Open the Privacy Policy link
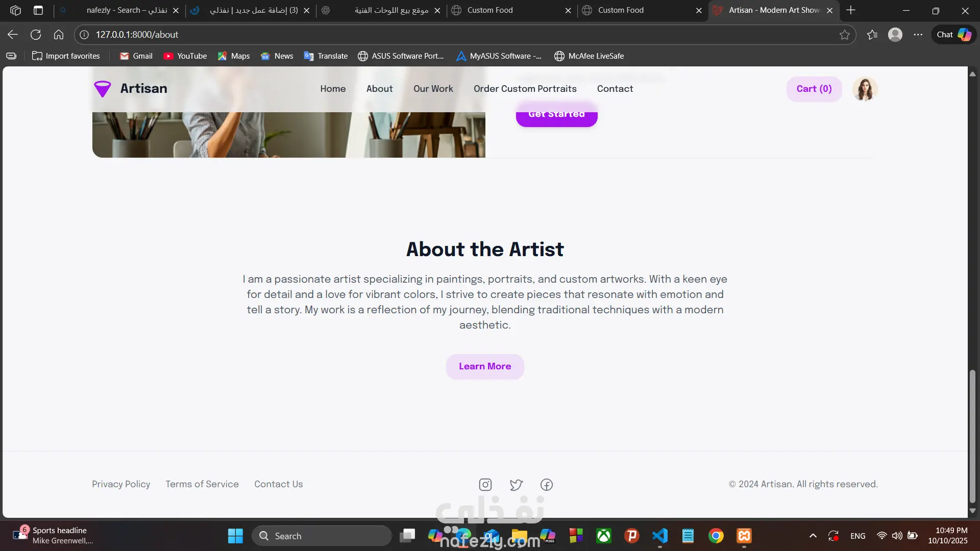Viewport: 980px width, 551px height. coord(121,484)
